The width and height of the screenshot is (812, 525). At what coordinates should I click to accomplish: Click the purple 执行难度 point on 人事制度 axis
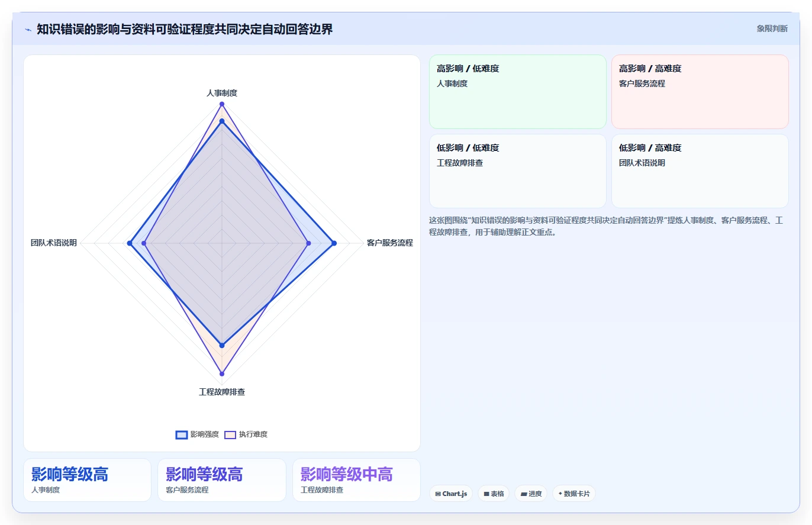[222, 104]
